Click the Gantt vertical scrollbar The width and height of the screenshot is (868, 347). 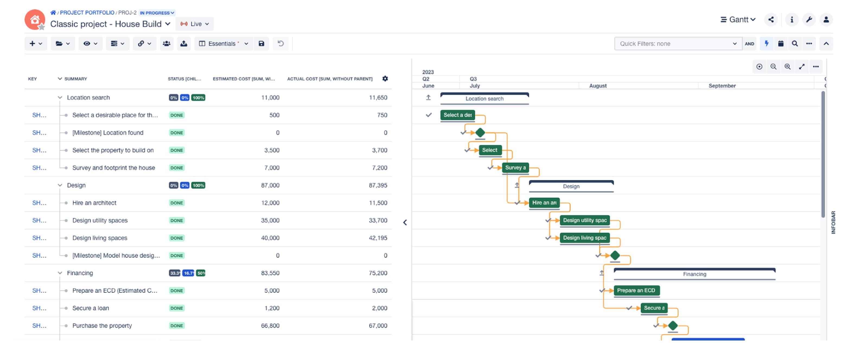pos(823,154)
